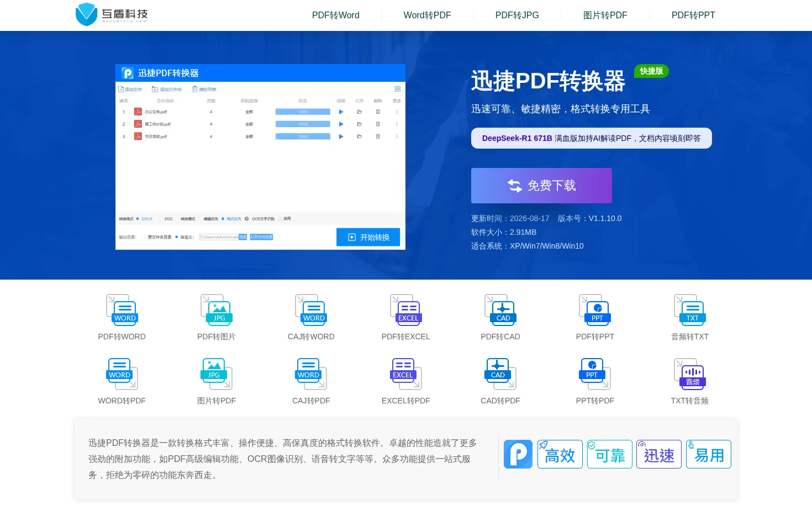
Task: Click the 迅速 feature badge
Action: [x=659, y=454]
